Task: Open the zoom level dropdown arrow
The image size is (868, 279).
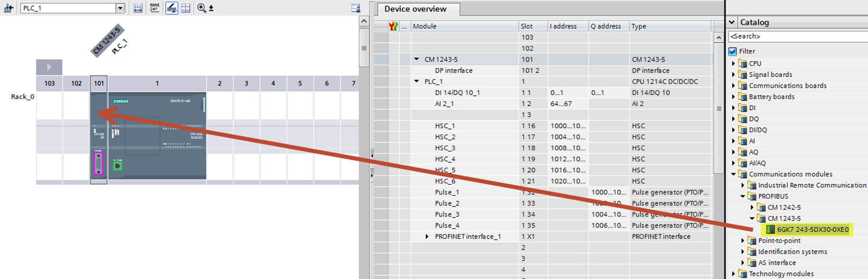Action: pyautogui.click(x=211, y=8)
